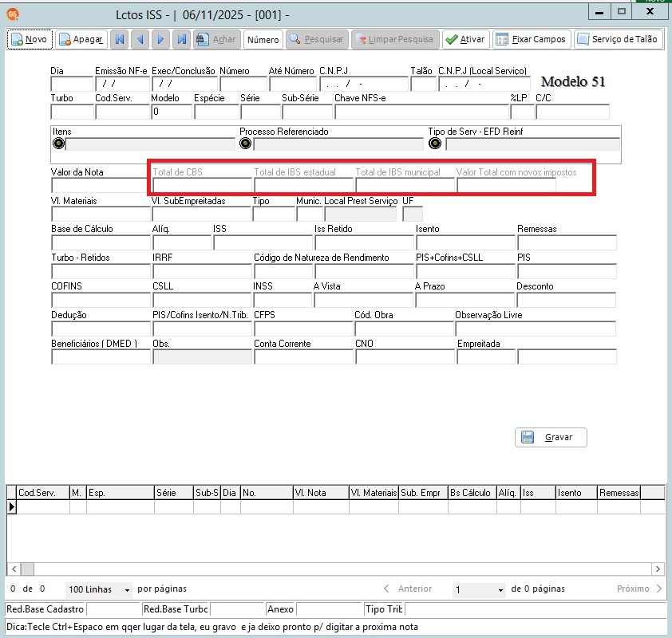Open Serviço de Talão
Screen dimensions: 672x638
point(619,39)
